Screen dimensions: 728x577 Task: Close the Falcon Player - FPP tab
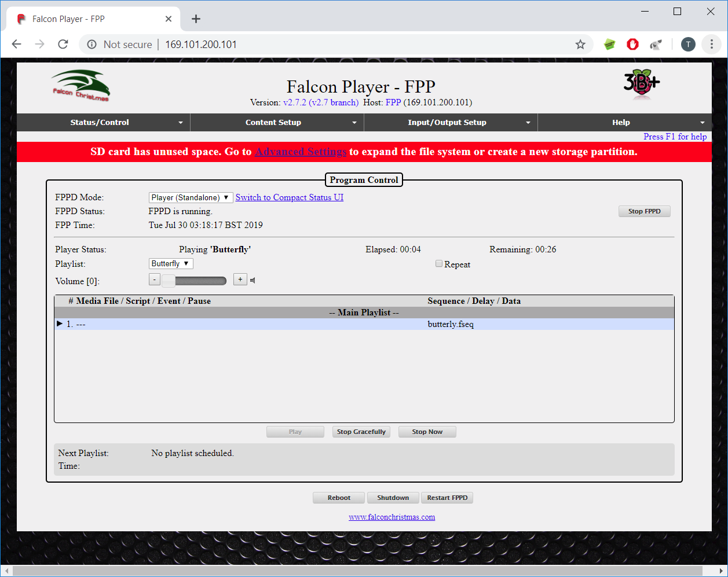(169, 19)
